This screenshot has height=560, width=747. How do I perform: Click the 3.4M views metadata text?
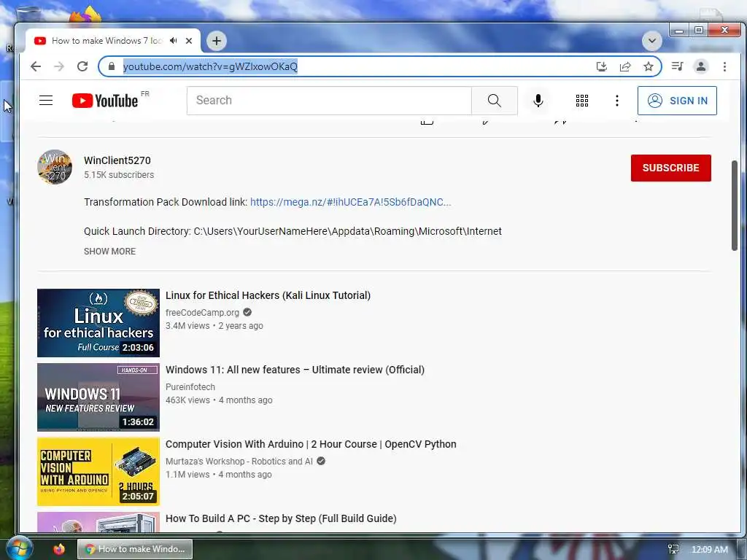click(x=187, y=326)
